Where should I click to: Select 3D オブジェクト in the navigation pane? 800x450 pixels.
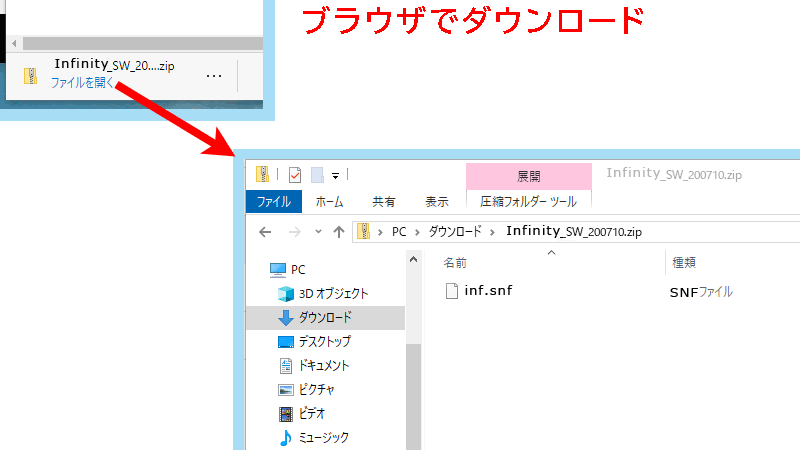pos(333,294)
